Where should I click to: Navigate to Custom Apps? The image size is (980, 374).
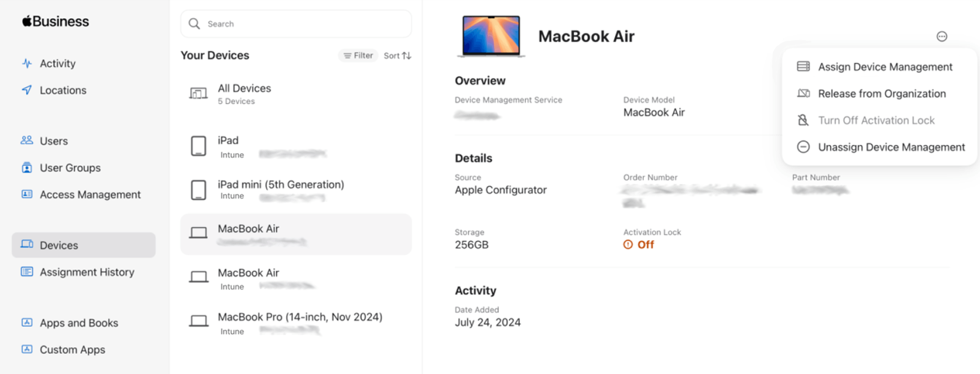click(72, 350)
